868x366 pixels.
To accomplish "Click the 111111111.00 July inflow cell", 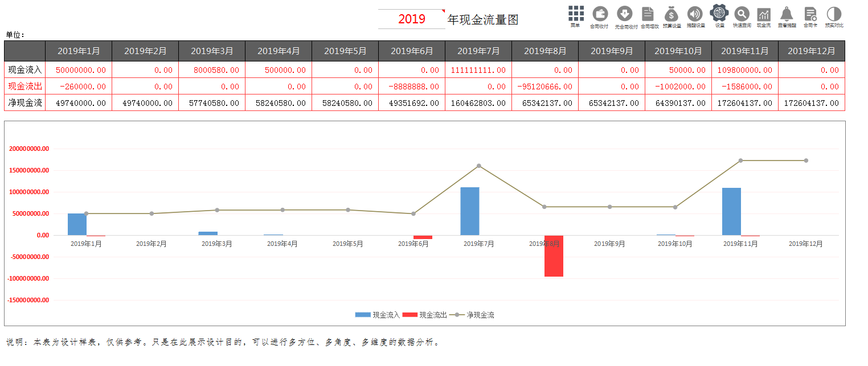I will point(478,69).
